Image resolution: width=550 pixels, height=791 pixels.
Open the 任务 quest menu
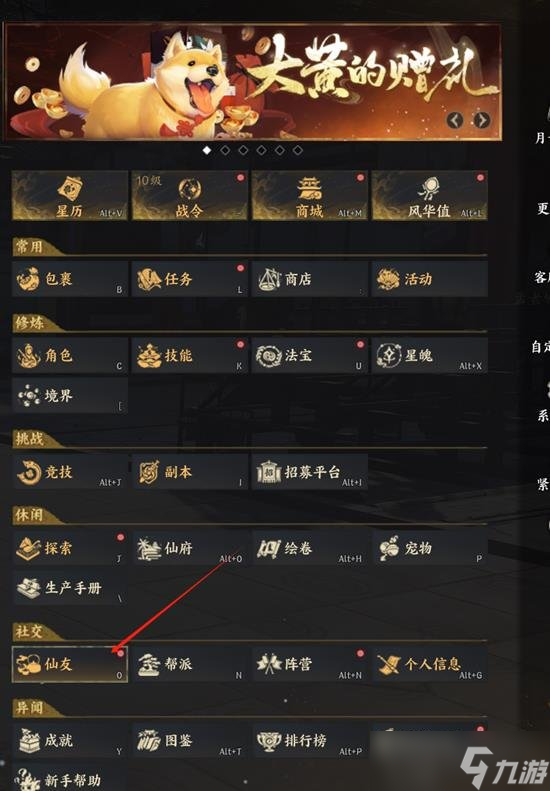point(190,279)
